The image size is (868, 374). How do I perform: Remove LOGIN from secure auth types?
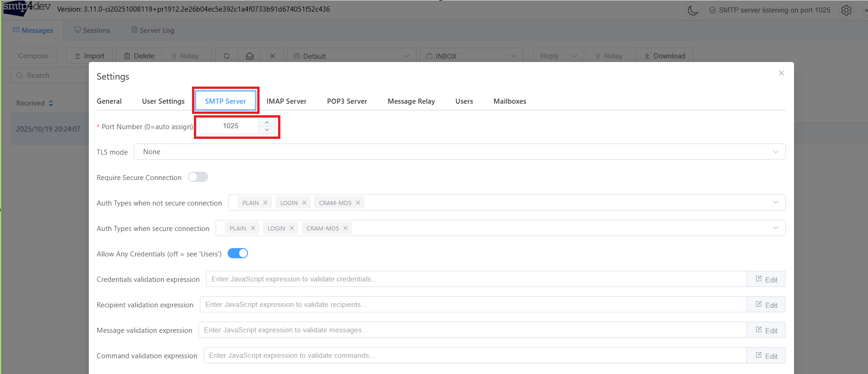(292, 228)
